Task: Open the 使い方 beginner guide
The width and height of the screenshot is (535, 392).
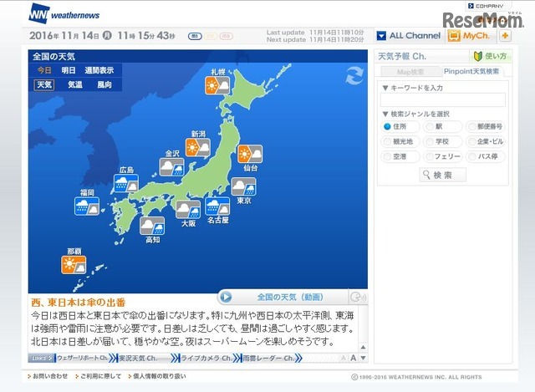Action: pyautogui.click(x=491, y=56)
